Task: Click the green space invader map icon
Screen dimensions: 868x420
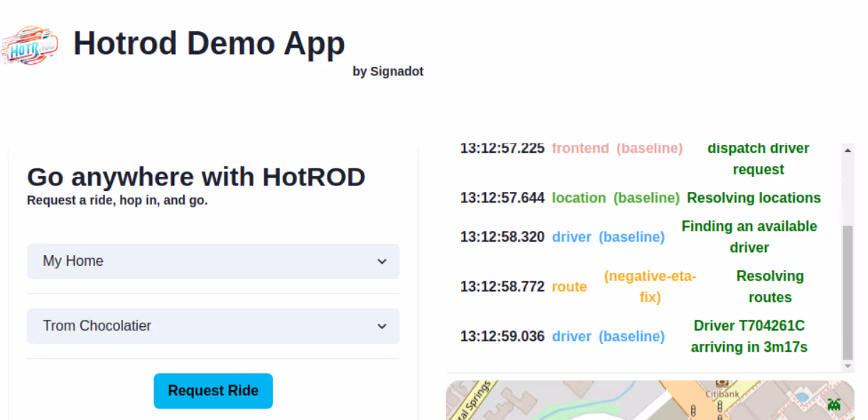Action: click(834, 404)
